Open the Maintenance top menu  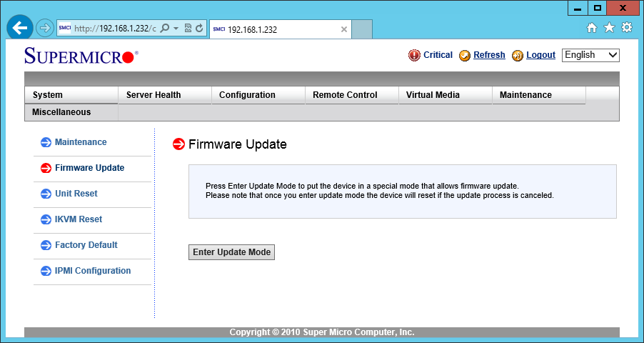pyautogui.click(x=539, y=95)
